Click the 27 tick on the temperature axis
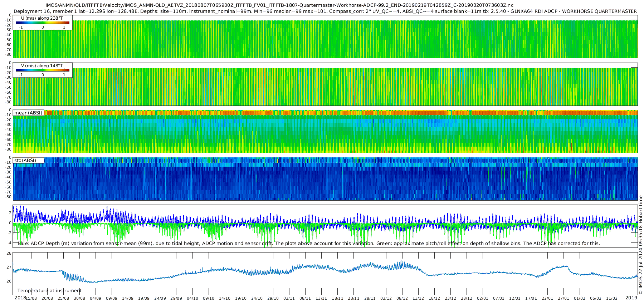This screenshot has width=644, height=304. 9,267
